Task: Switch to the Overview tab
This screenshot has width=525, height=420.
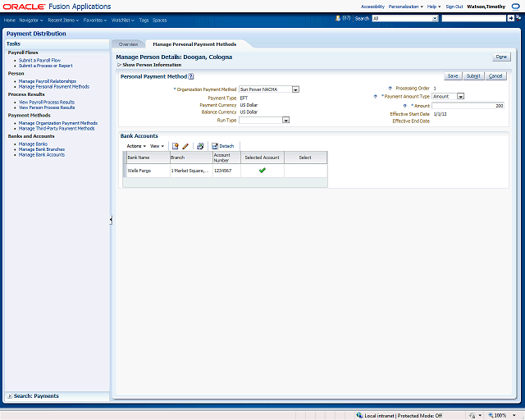Action: click(128, 43)
